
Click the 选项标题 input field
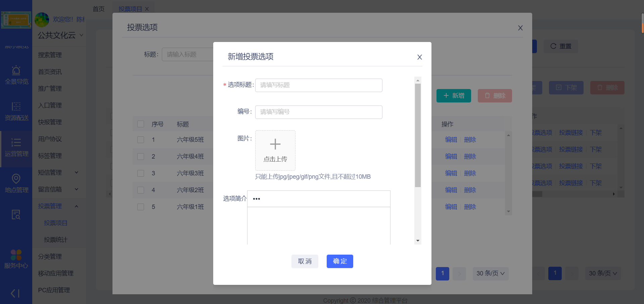click(319, 85)
